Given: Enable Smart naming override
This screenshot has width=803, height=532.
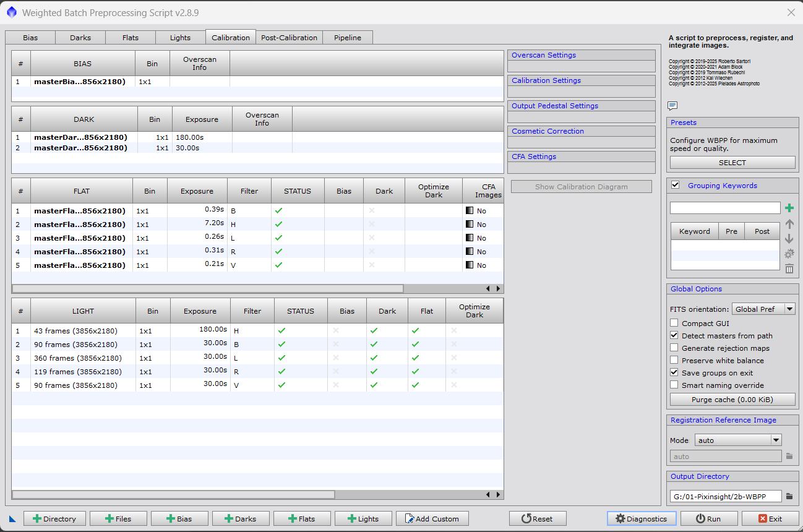Looking at the screenshot, I should [674, 385].
